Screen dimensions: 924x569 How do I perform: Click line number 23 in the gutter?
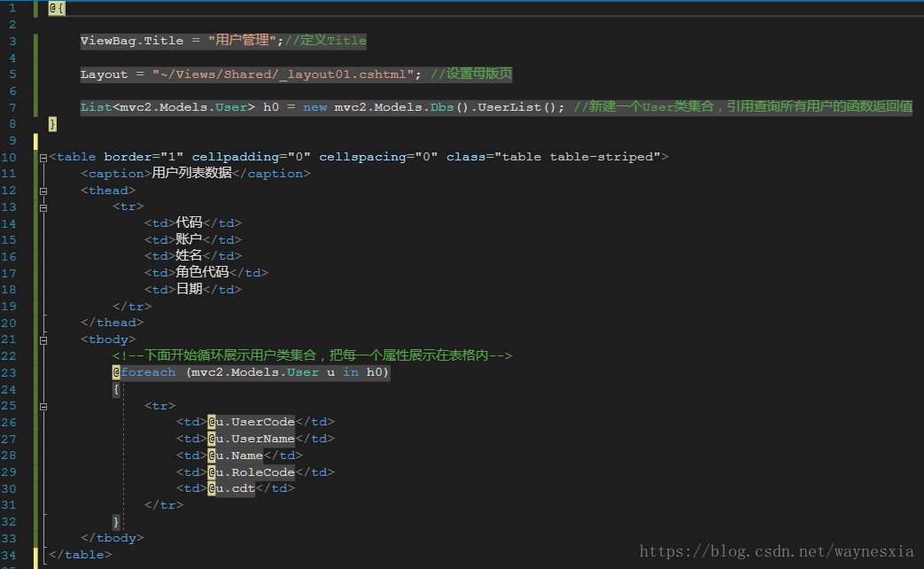click(x=9, y=372)
